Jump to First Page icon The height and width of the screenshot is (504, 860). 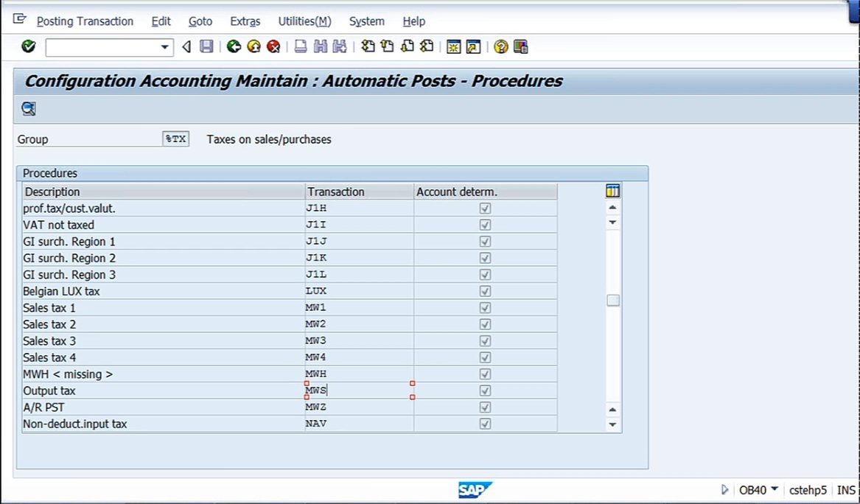click(x=368, y=46)
